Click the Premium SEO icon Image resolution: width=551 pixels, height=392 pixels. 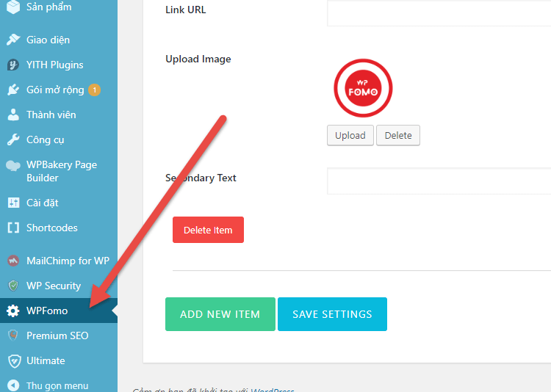point(13,335)
